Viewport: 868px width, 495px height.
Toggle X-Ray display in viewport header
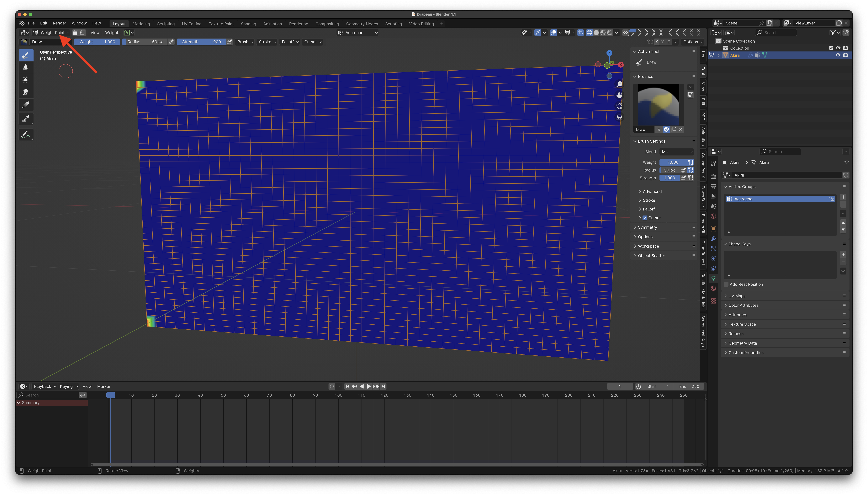pos(580,33)
